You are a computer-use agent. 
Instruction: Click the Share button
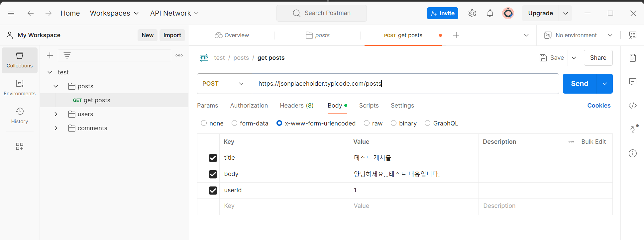598,58
